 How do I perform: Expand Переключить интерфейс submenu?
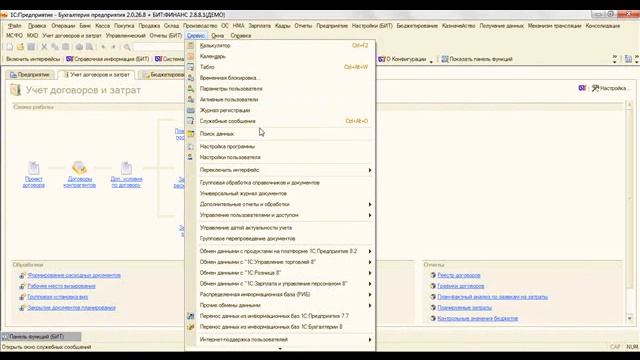tap(280, 170)
